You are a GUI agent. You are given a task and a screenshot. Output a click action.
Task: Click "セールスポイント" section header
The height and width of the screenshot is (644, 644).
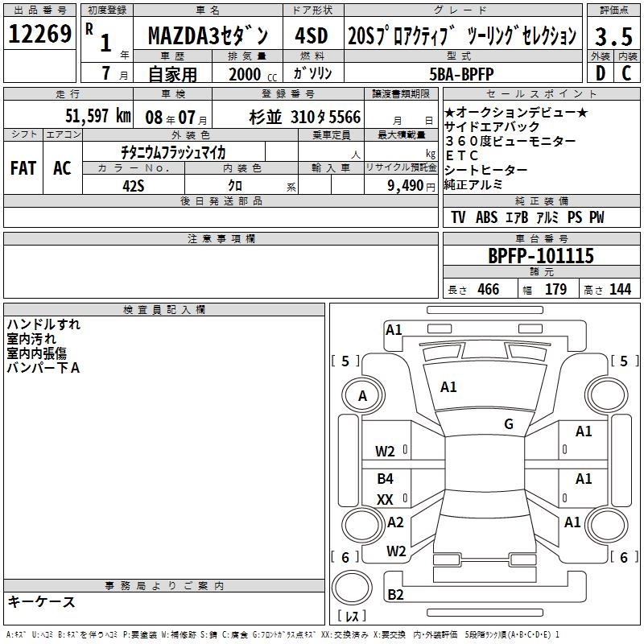point(541,94)
